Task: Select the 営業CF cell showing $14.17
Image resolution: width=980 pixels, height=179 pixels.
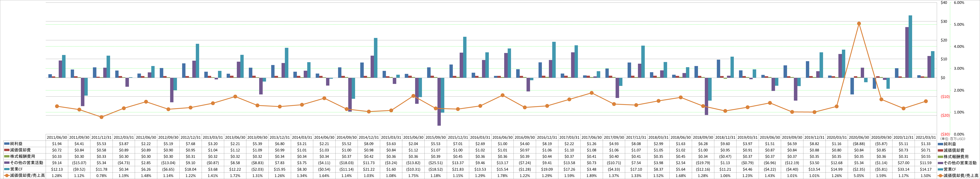Action: [x=926, y=169]
